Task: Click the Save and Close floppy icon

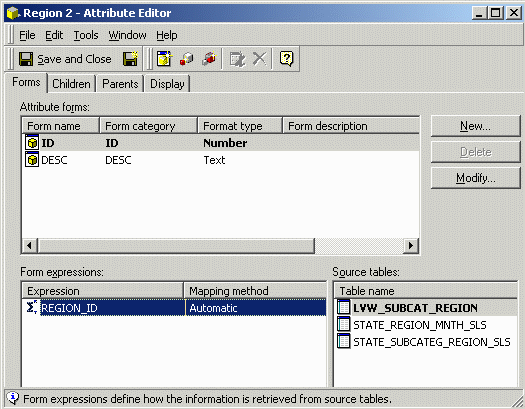Action: [x=26, y=59]
